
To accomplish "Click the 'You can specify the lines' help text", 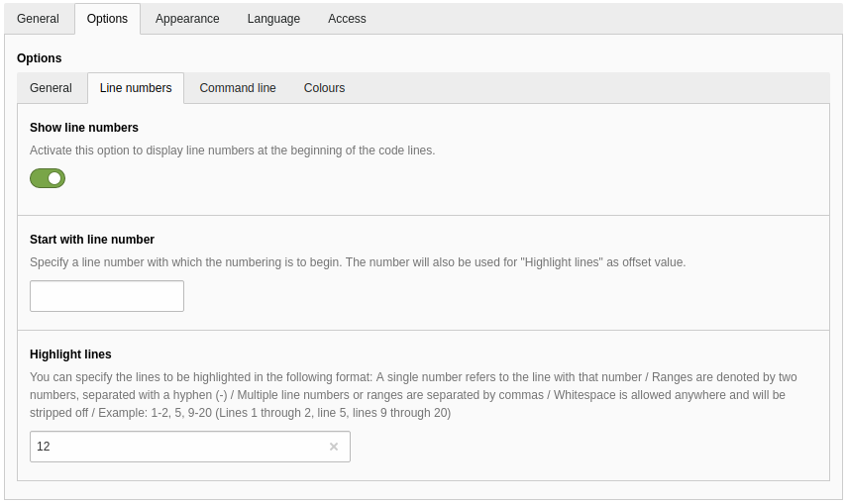I will pos(414,395).
